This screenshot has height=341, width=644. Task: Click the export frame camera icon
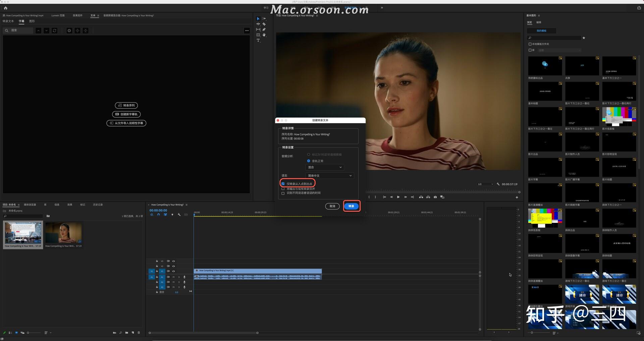pyautogui.click(x=435, y=197)
